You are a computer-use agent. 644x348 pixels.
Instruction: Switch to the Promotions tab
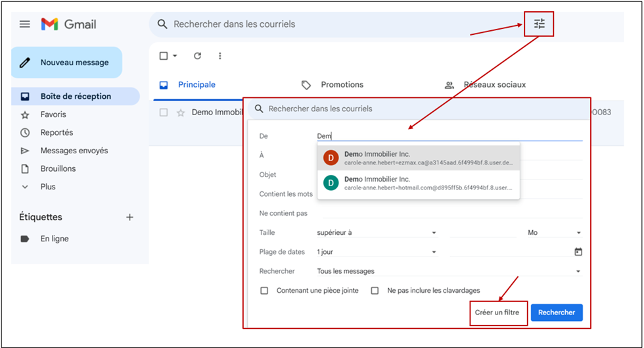333,85
